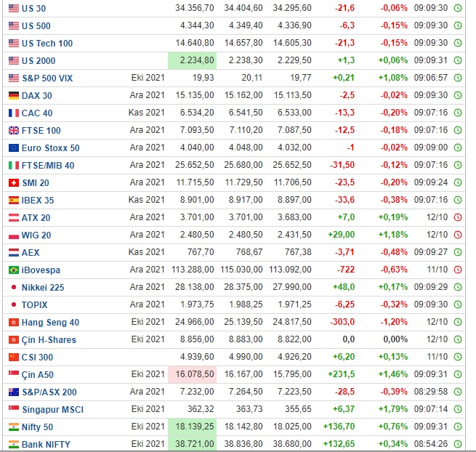The image size is (476, 452).
Task: Click the Brazilian flag beside iBovespa
Action: pos(14,270)
